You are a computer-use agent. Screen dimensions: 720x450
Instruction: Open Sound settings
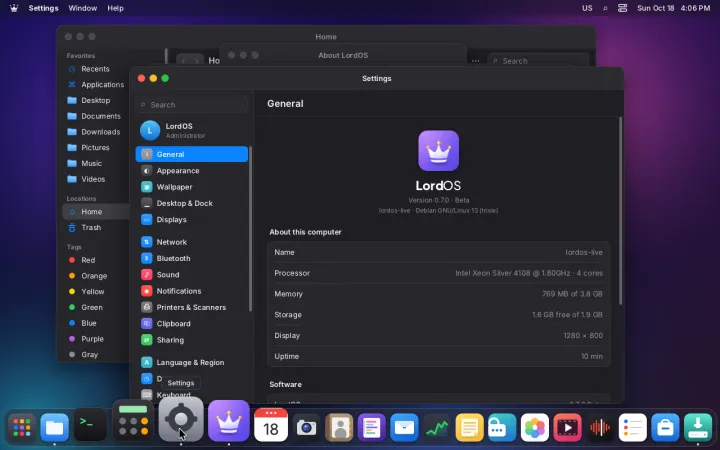click(x=191, y=275)
